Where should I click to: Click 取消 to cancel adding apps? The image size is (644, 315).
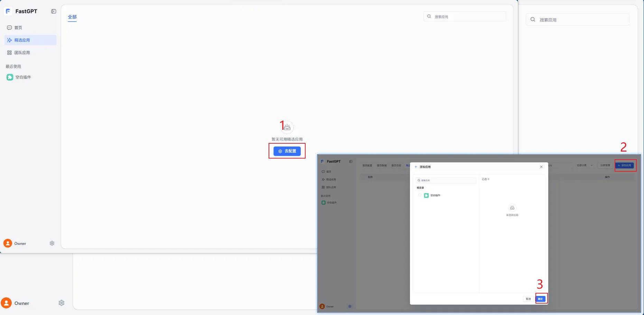point(528,299)
